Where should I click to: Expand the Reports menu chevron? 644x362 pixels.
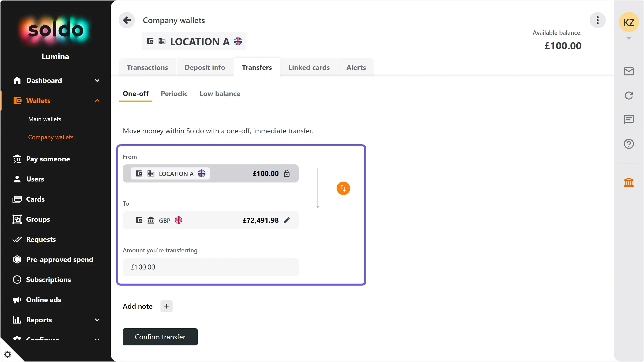(x=97, y=320)
